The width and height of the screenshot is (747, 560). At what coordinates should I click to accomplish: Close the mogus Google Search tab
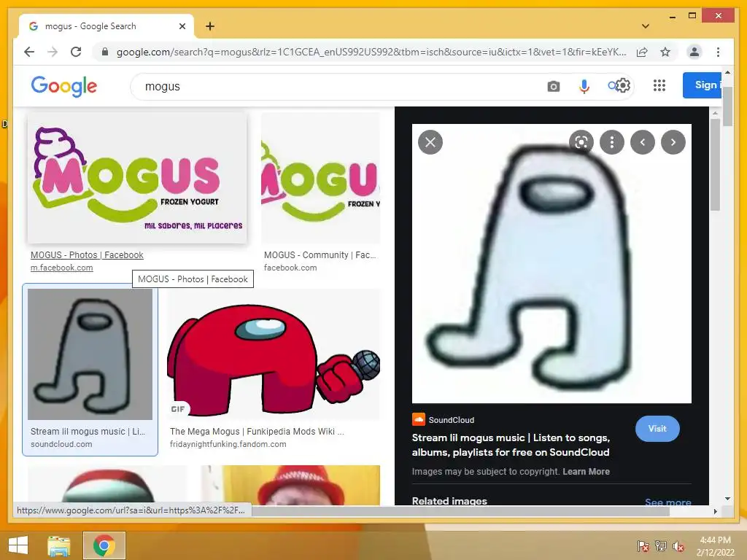click(x=182, y=26)
